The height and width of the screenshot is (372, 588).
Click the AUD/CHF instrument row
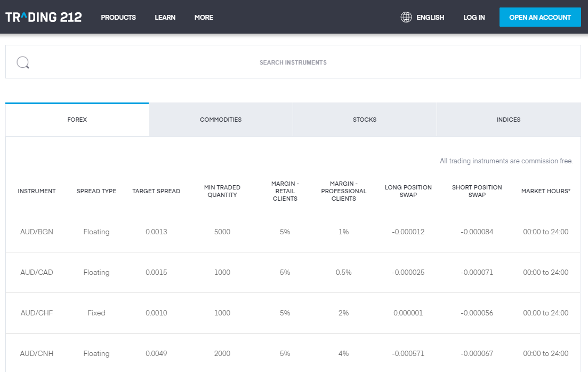coord(36,313)
